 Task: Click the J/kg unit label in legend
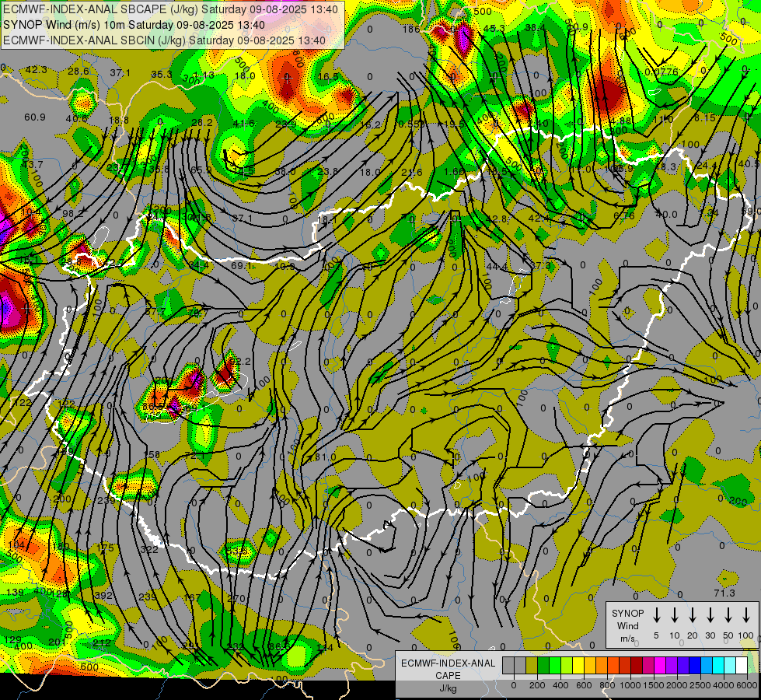[448, 688]
